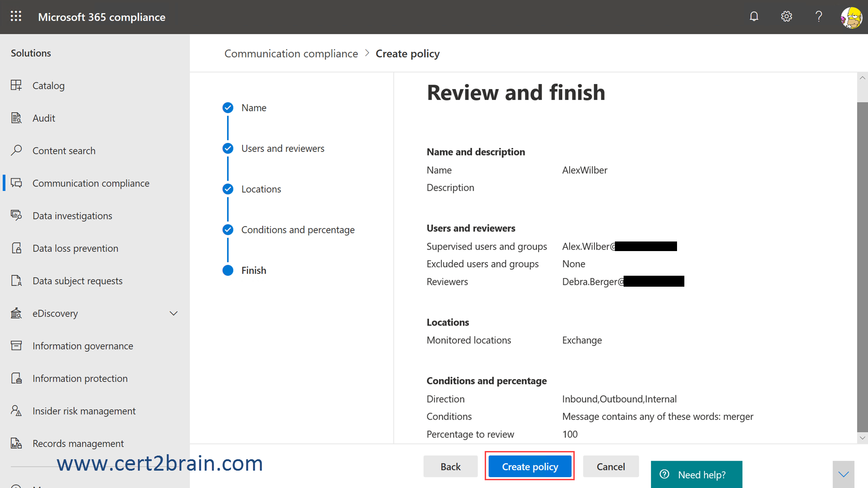The height and width of the screenshot is (488, 868).
Task: Open settings gear in header
Action: 786,16
